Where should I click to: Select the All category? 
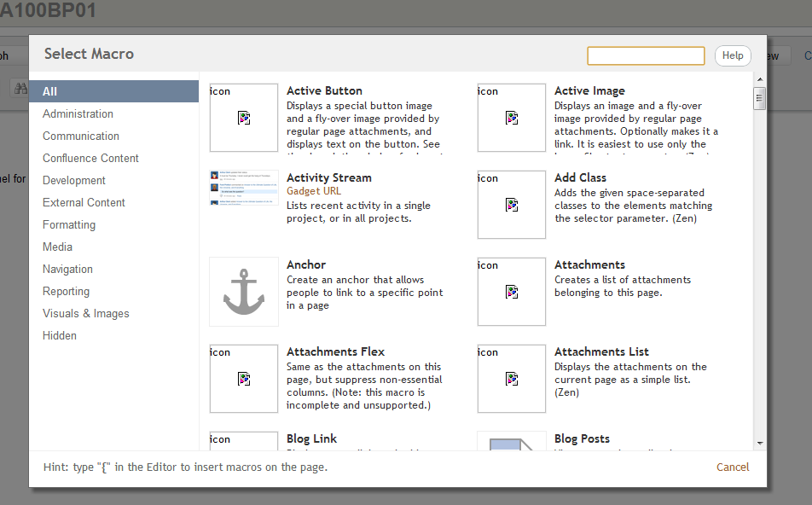(114, 91)
